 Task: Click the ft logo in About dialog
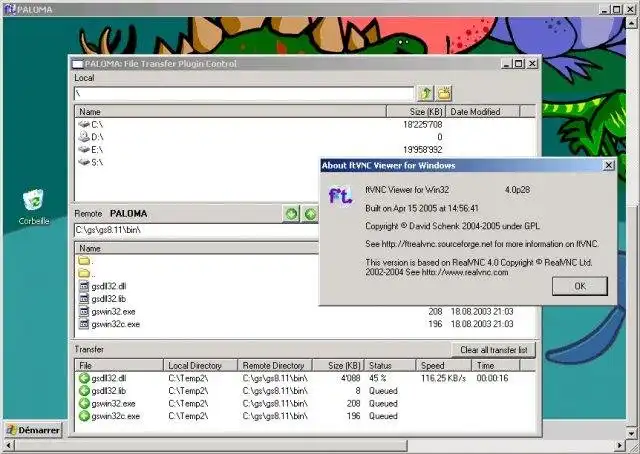coord(340,196)
